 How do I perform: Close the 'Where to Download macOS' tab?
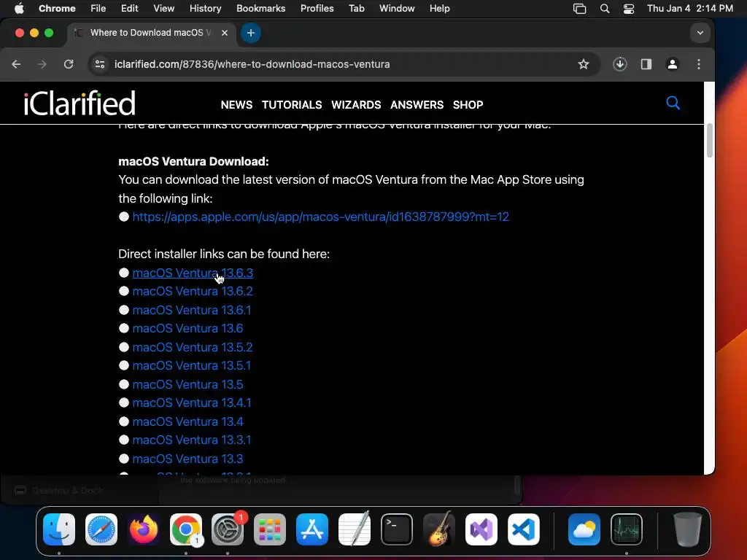225,33
